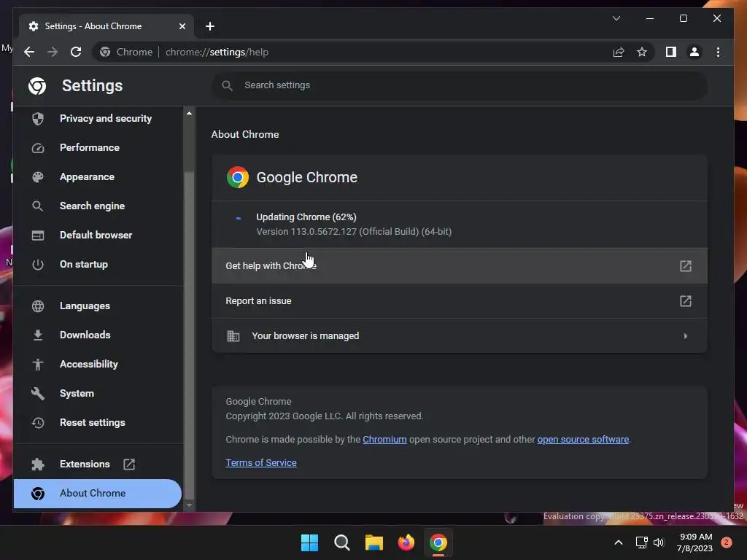Open a new tab with plus button
The width and height of the screenshot is (747, 560).
(210, 26)
